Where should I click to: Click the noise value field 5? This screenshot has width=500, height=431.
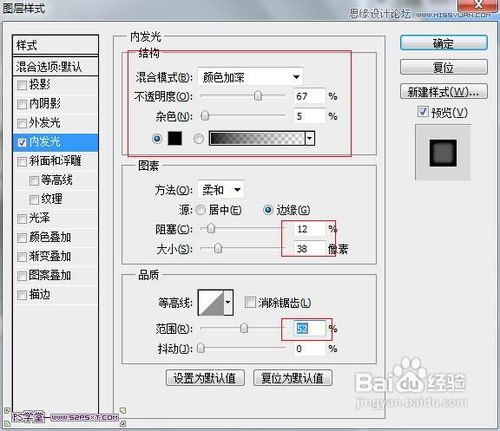pyautogui.click(x=309, y=116)
